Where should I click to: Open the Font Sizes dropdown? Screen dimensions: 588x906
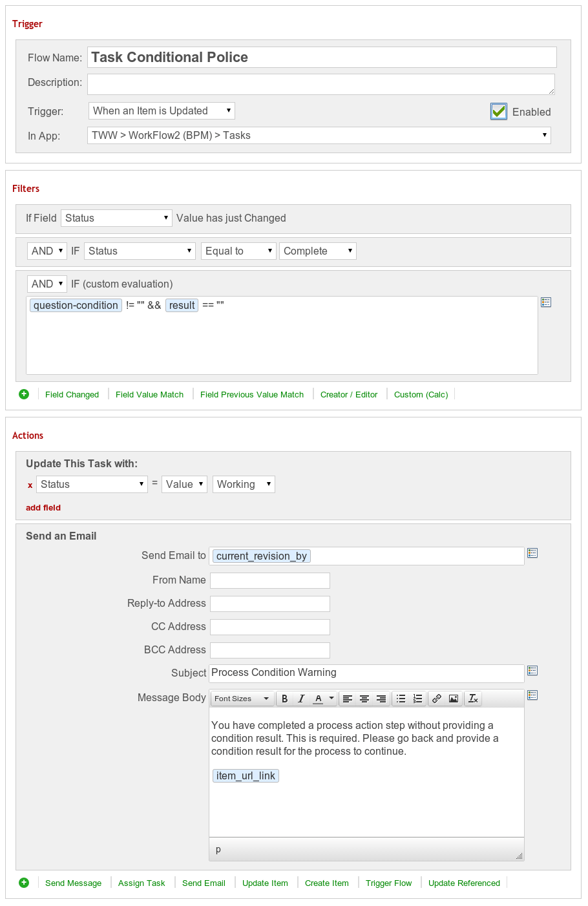click(x=241, y=699)
